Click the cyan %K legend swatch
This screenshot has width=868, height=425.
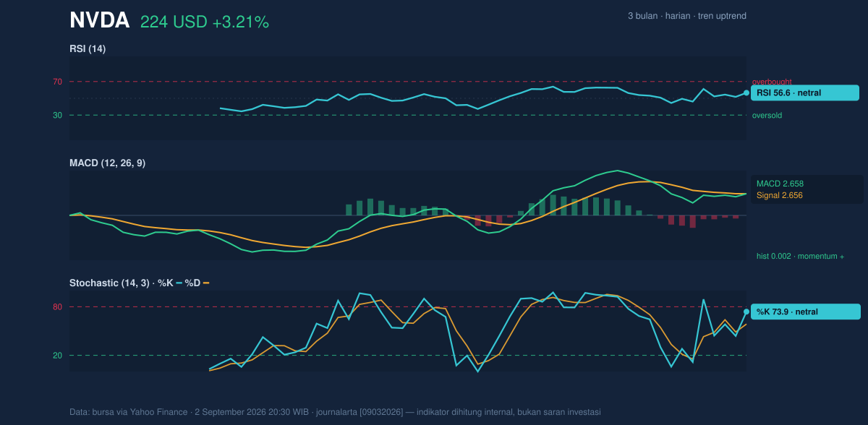tap(179, 283)
